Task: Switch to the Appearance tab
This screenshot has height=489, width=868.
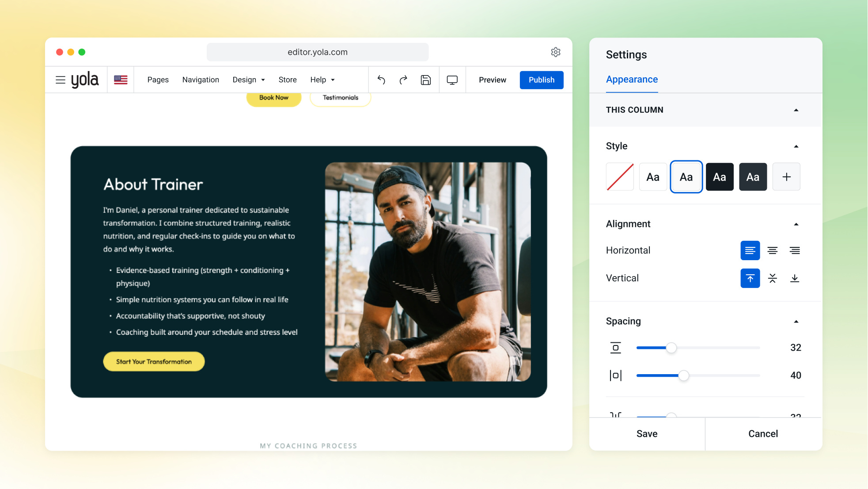Action: (x=632, y=80)
